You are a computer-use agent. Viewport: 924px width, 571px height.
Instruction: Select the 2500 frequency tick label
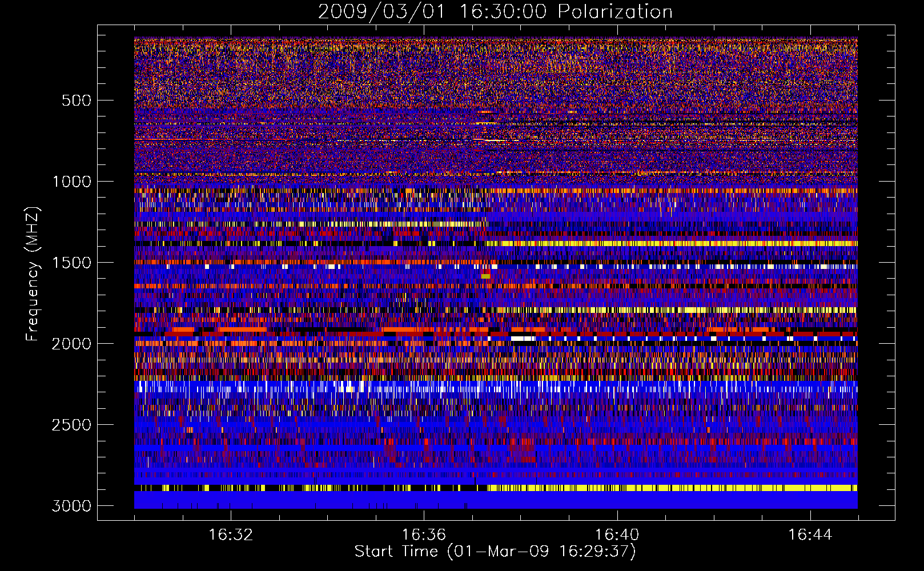pos(71,425)
